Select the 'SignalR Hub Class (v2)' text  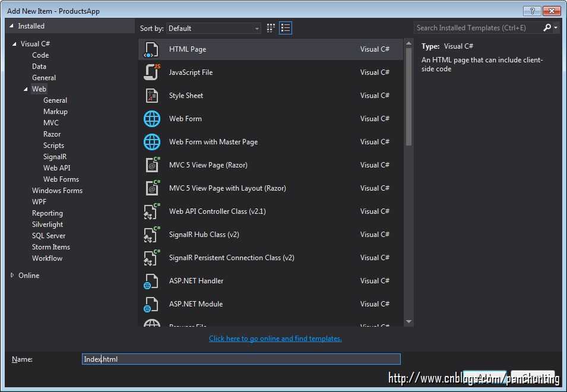(x=204, y=235)
